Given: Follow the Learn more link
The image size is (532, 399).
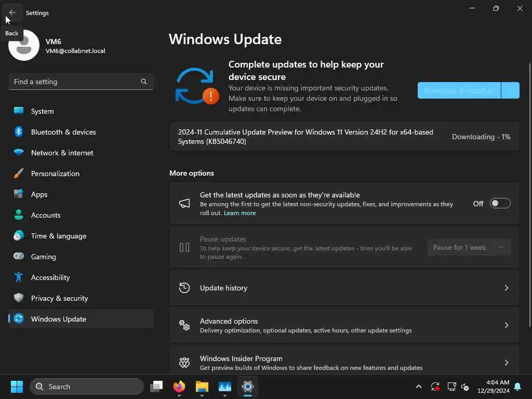Looking at the screenshot, I should (x=240, y=213).
